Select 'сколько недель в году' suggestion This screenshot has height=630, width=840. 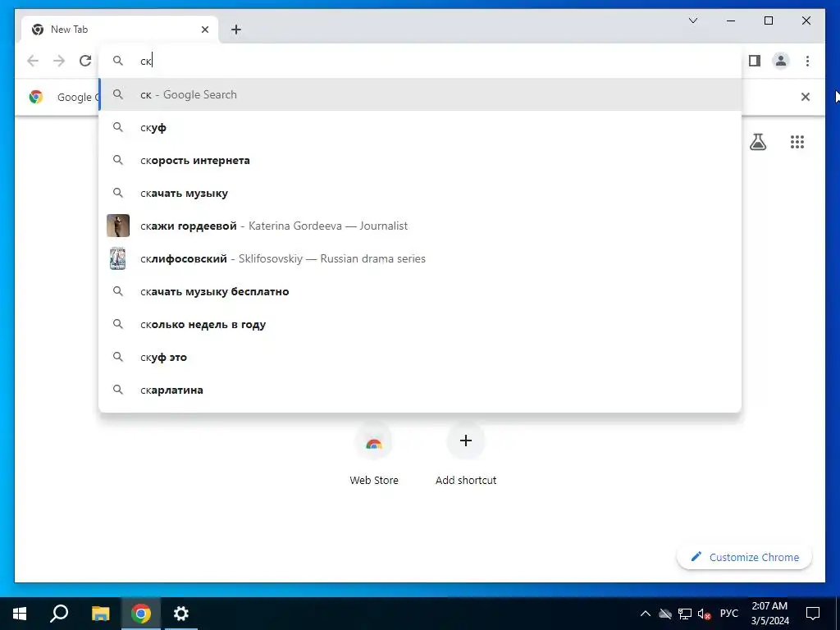(x=421, y=324)
